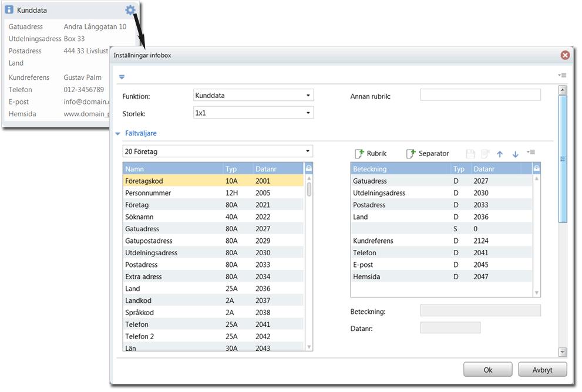Screen dimensions: 582x392
Task: Click Beteckning list scrollbar down arrow
Action: [x=536, y=293]
